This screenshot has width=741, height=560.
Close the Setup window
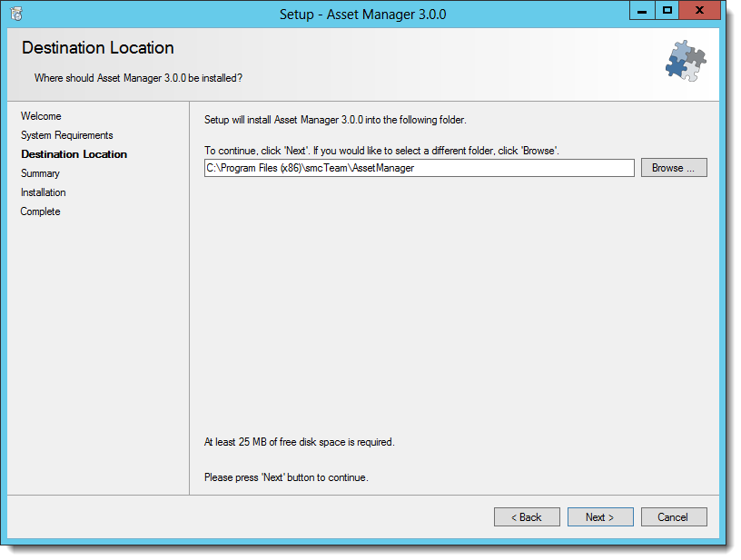pos(699,10)
